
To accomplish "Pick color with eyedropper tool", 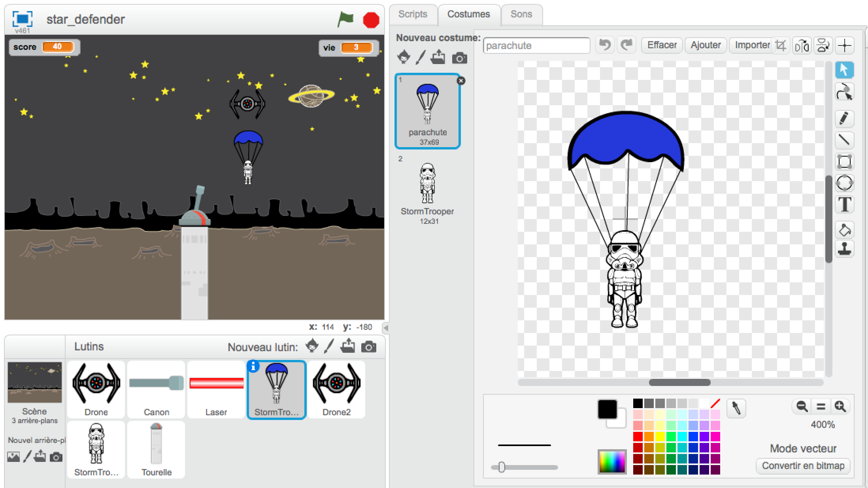I will tap(736, 409).
